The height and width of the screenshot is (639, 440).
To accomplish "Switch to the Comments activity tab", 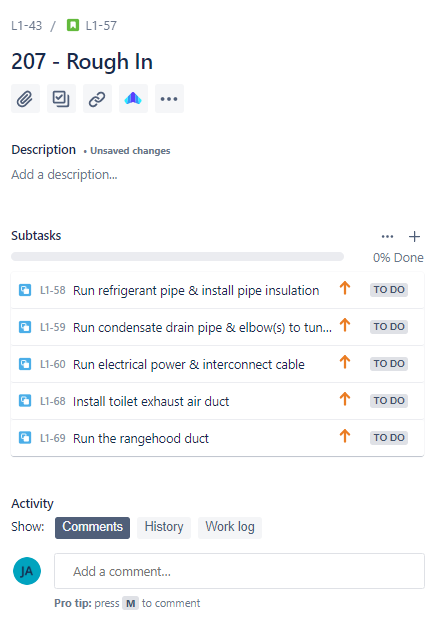I will click(x=92, y=527).
